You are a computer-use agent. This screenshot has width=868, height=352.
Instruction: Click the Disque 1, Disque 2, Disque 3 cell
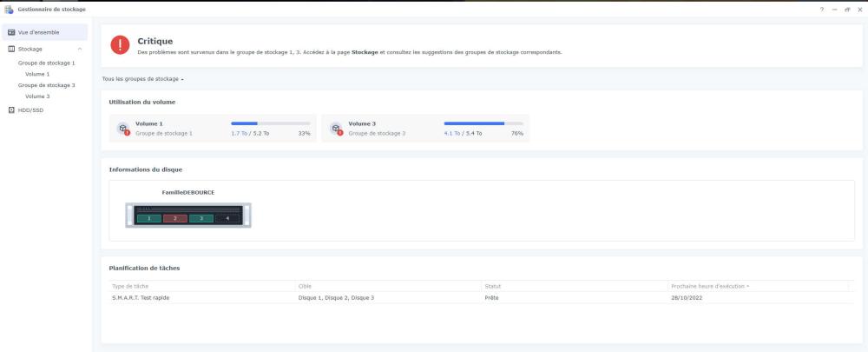point(336,297)
